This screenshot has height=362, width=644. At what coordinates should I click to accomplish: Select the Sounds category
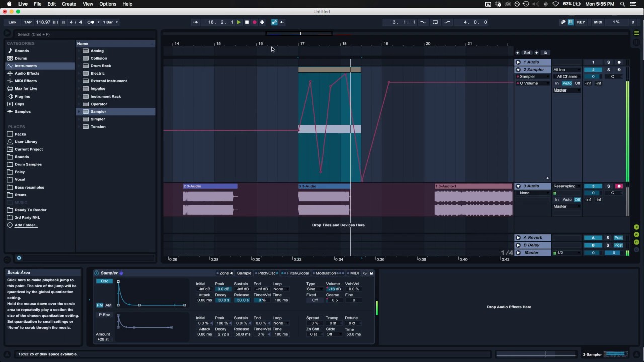click(21, 51)
